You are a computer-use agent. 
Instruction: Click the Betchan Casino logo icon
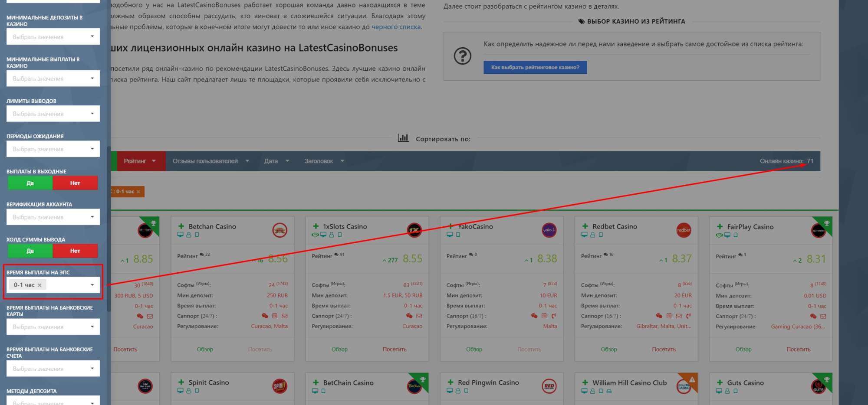(279, 230)
